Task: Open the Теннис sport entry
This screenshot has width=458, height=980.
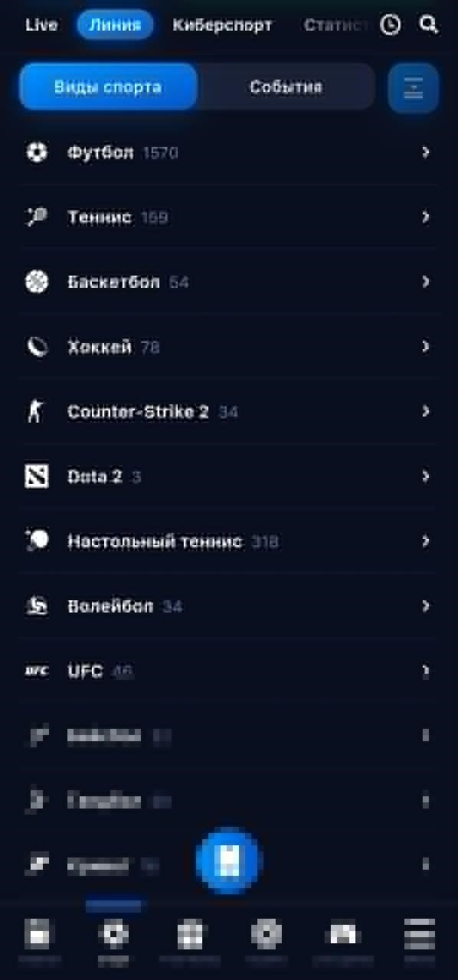Action: [x=229, y=217]
